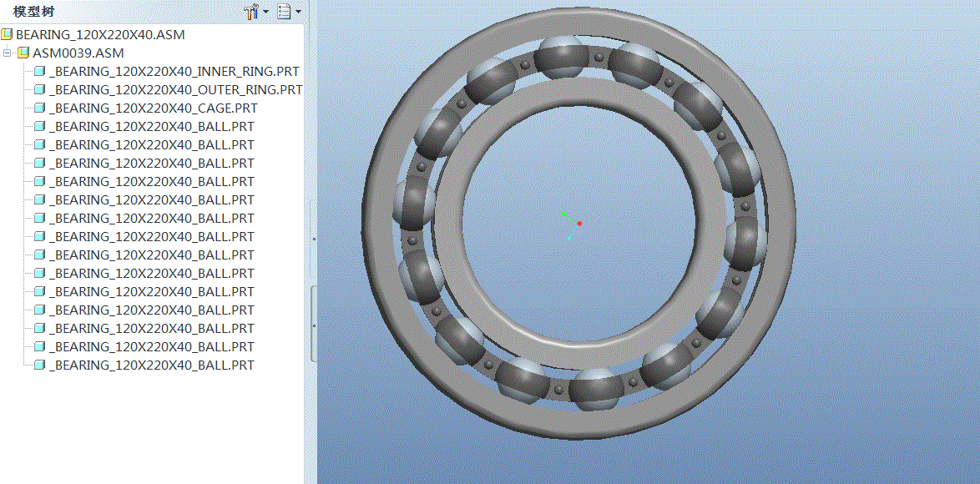Click the part icon of CAGE.PRT
This screenshot has width=980, height=484.
tap(40, 108)
